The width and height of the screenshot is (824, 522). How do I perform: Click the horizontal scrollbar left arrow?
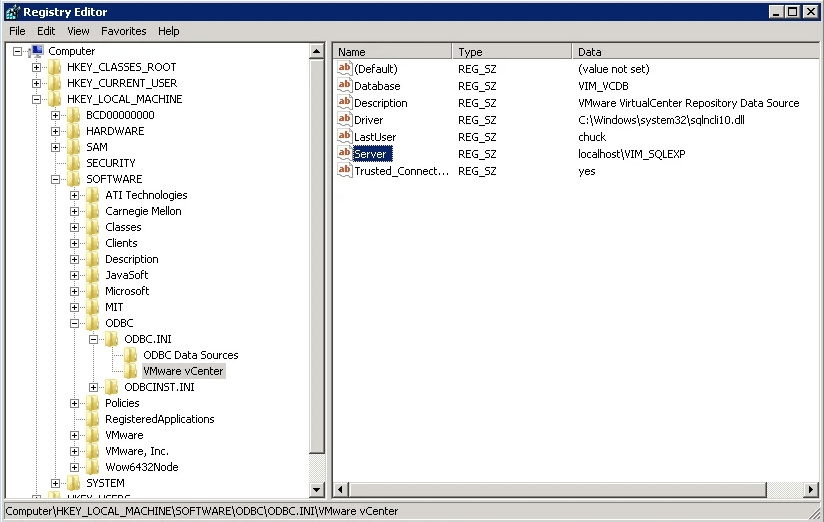[x=340, y=489]
